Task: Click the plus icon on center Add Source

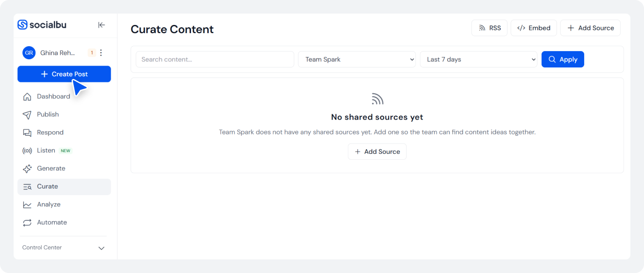Action: tap(358, 152)
